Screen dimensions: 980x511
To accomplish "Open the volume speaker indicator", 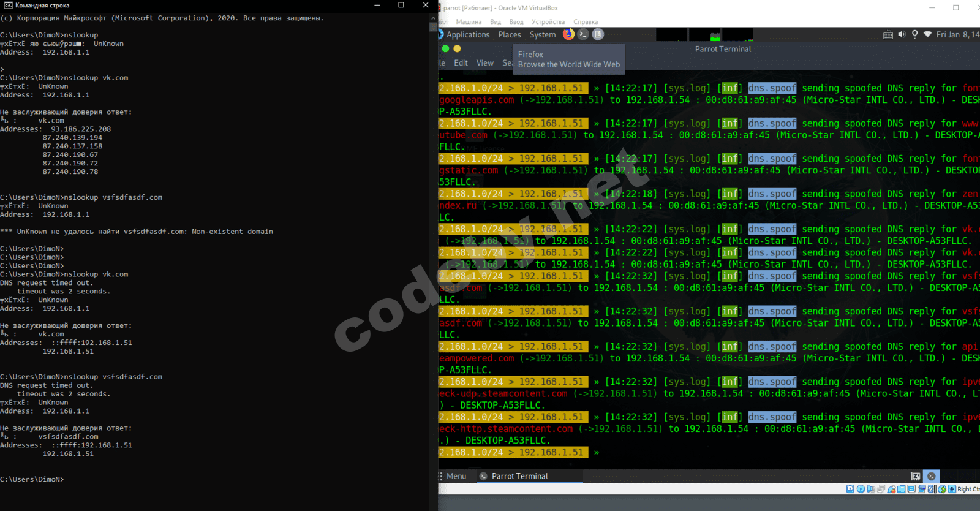I will (x=902, y=34).
